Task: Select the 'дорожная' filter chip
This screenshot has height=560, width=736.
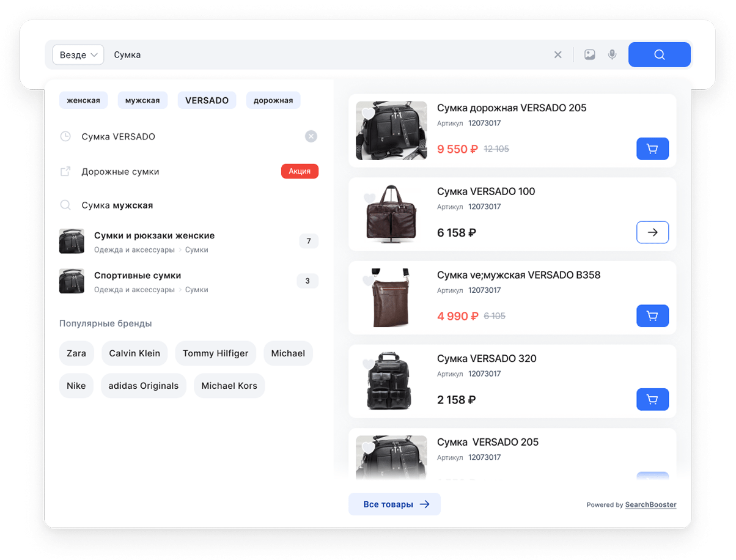Action: pos(273,100)
